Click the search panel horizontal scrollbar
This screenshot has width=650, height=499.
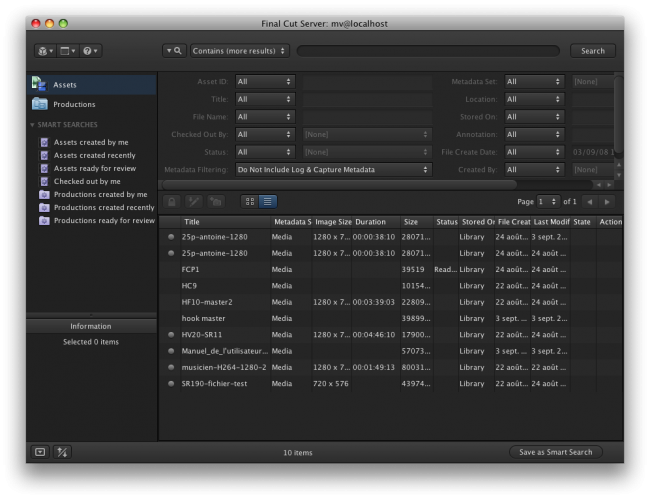pos(340,184)
